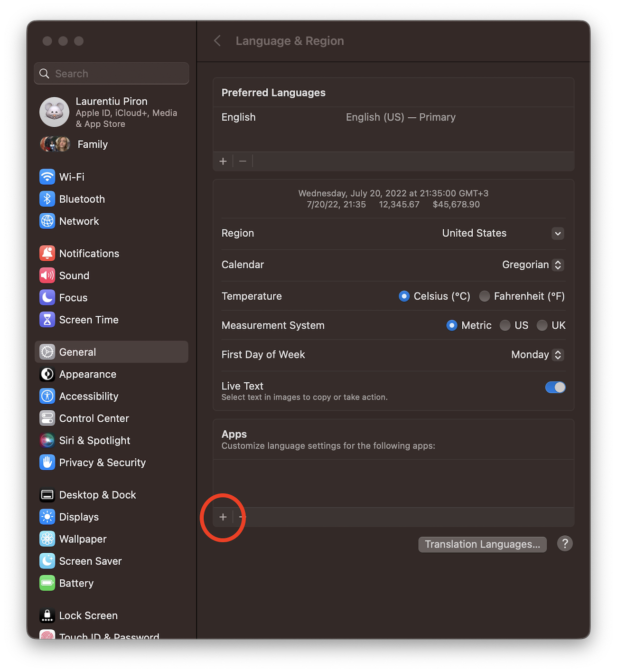
Task: Click the Screen Time hourglass icon
Action: pyautogui.click(x=47, y=320)
